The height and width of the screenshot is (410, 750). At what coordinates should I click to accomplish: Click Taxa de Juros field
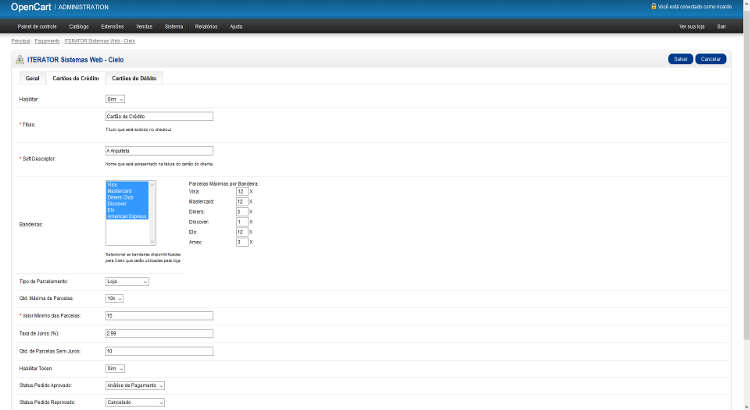click(159, 333)
